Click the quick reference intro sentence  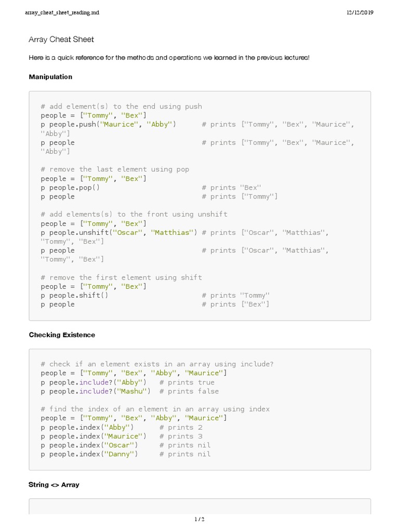point(169,58)
